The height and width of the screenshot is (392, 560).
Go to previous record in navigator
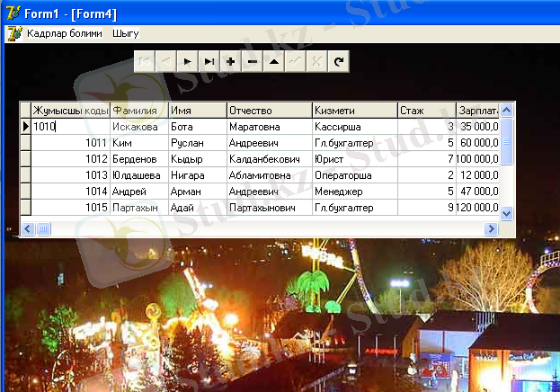pos(166,61)
